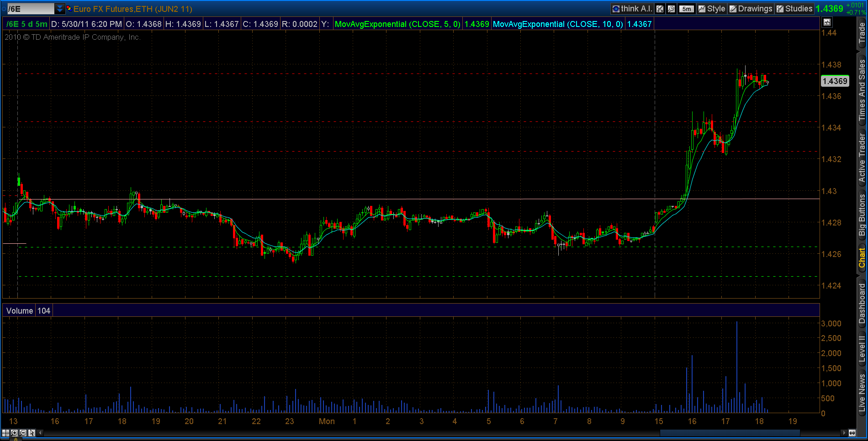Viewport: 868px width, 441px height.
Task: Open the think A.I. tool
Action: [632, 9]
